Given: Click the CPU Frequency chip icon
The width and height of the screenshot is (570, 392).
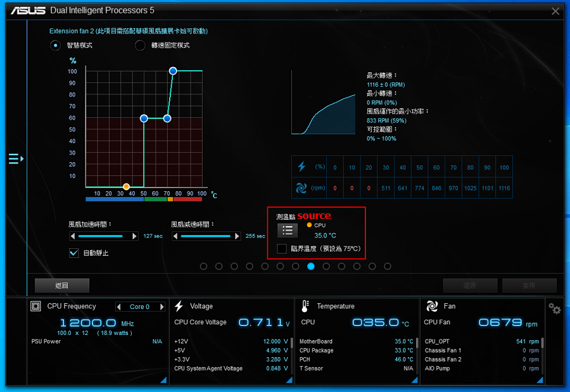Looking at the screenshot, I should (x=35, y=306).
